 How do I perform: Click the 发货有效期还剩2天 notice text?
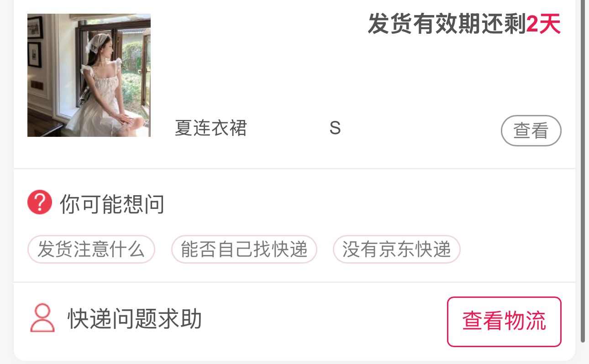point(464,24)
